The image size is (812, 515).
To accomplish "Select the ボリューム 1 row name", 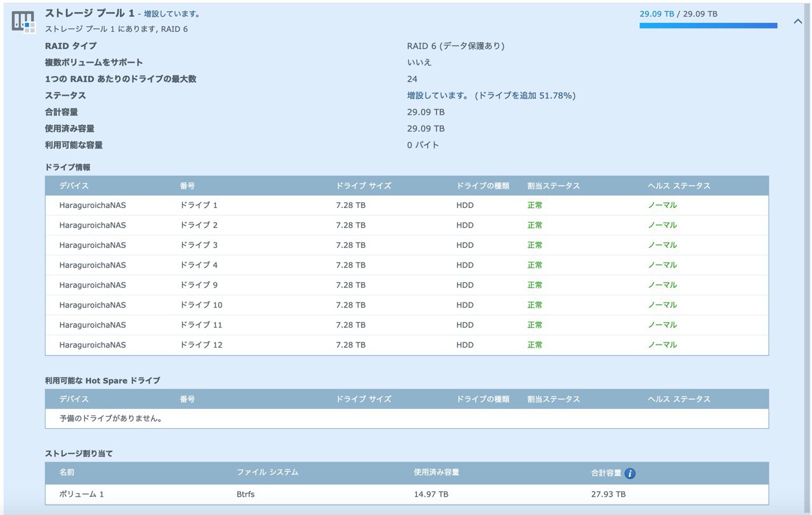I will (81, 494).
